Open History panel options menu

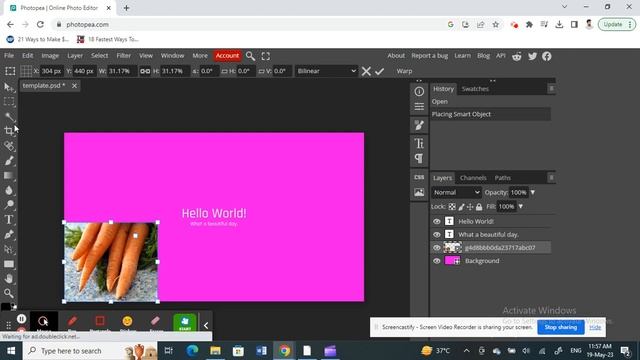[x=551, y=89]
